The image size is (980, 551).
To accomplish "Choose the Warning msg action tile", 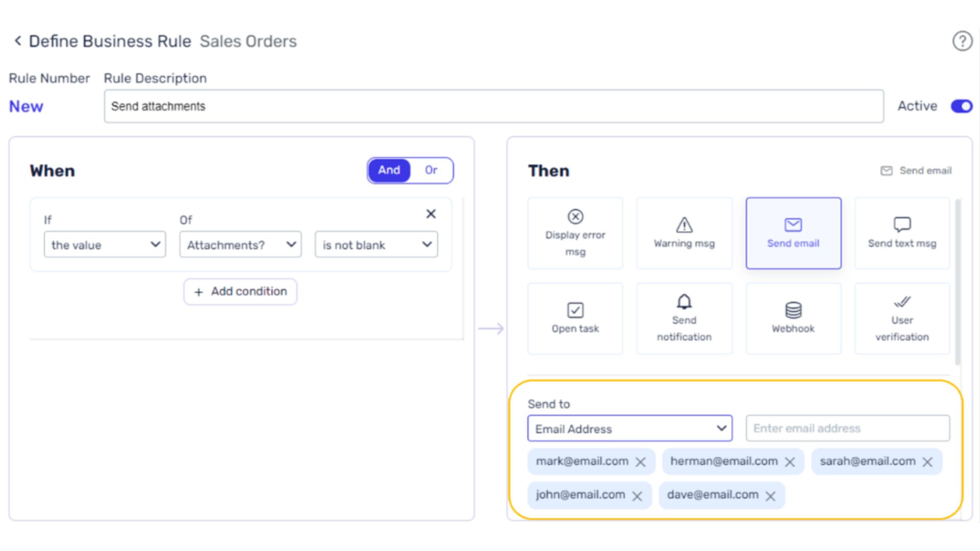I will (684, 233).
